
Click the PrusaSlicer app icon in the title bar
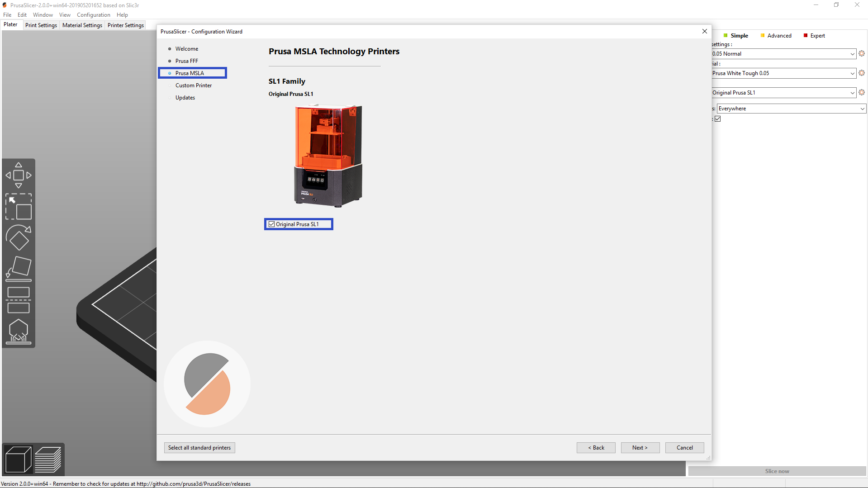point(5,5)
